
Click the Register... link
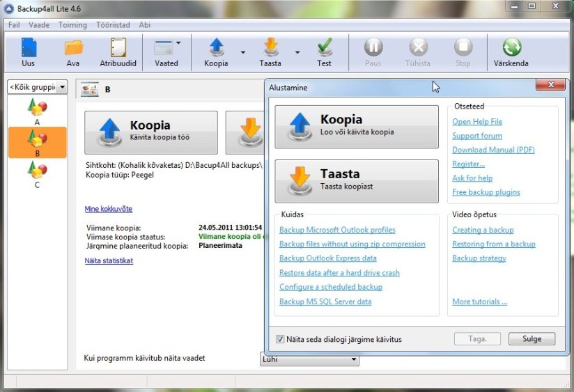tap(468, 164)
